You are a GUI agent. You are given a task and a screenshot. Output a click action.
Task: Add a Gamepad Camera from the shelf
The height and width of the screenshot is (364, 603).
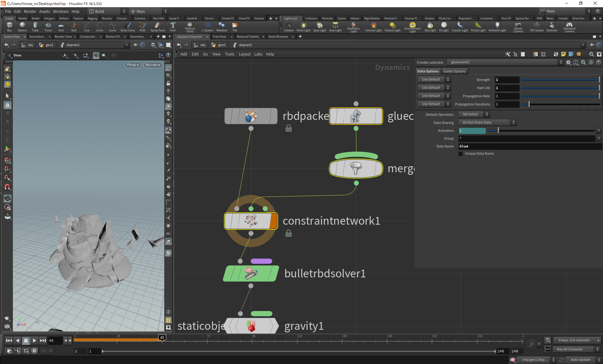pyautogui.click(x=569, y=27)
